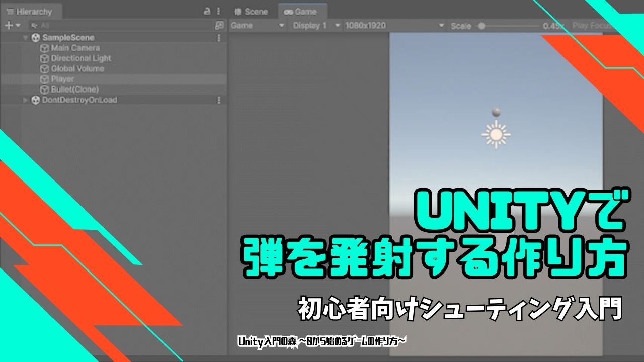Open the Display 1 dropdown

coord(315,26)
